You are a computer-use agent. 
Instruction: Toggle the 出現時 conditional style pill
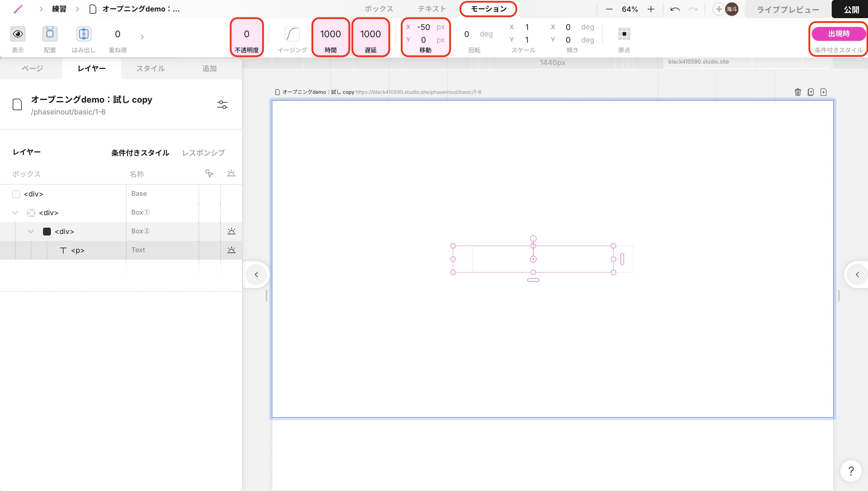(x=838, y=34)
